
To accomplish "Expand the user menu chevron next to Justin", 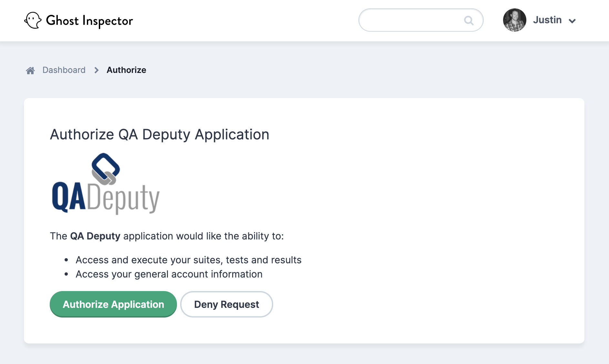I will pyautogui.click(x=572, y=21).
